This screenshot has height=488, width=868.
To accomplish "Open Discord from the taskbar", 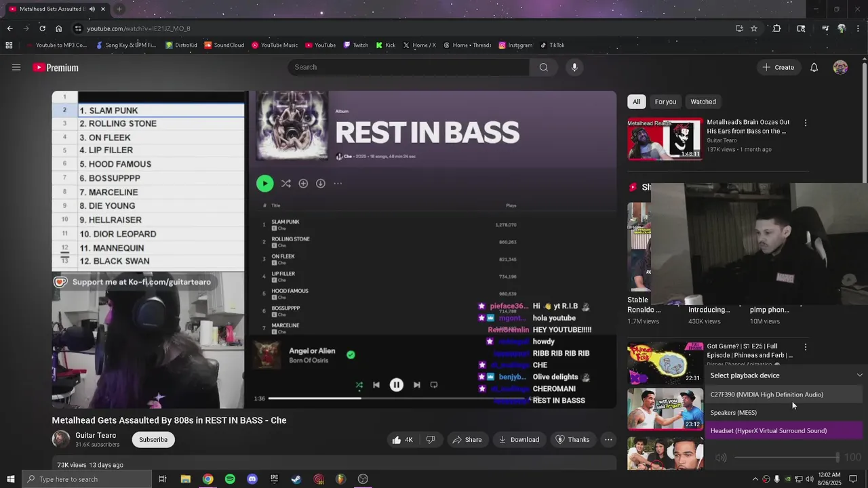I will click(x=252, y=479).
